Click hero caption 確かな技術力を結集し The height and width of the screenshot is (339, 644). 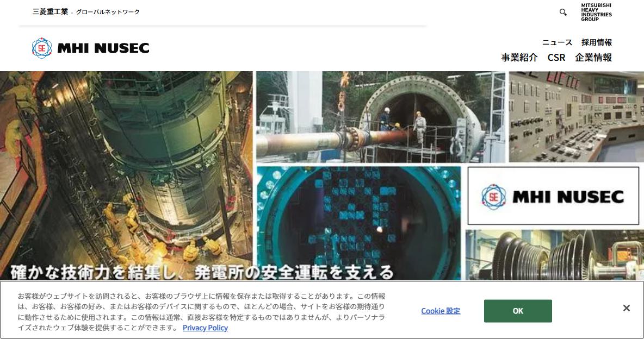(x=93, y=273)
